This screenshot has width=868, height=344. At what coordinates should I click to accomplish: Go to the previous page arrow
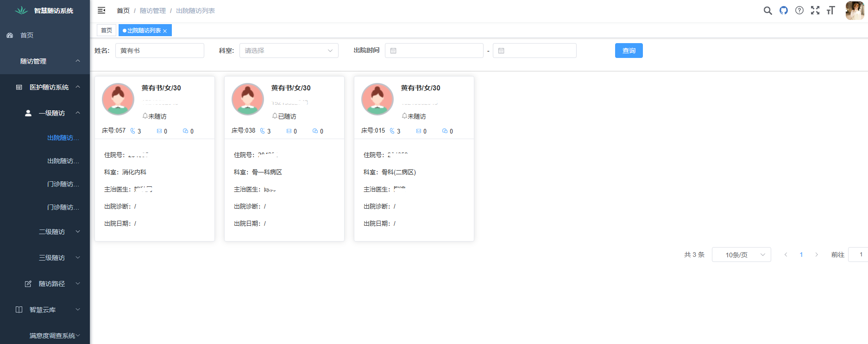[x=786, y=255]
